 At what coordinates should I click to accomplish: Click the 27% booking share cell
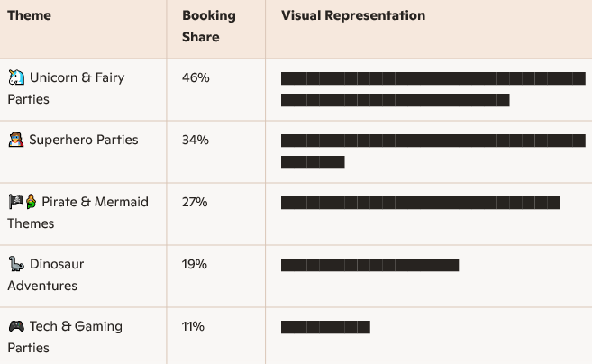pyautogui.click(x=195, y=202)
